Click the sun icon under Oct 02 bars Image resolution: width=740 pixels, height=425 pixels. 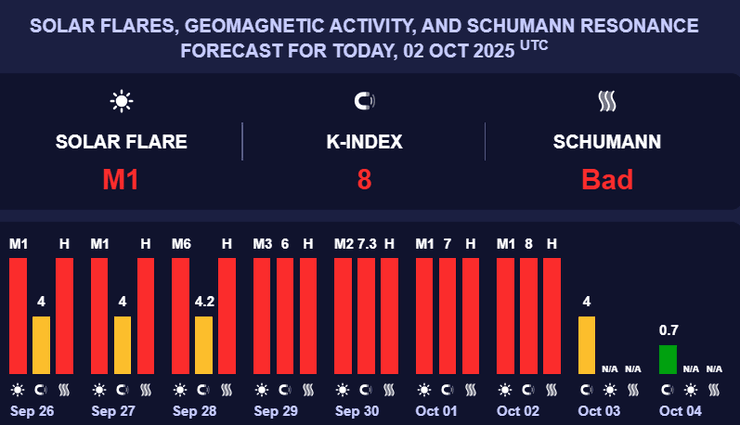[x=505, y=390]
